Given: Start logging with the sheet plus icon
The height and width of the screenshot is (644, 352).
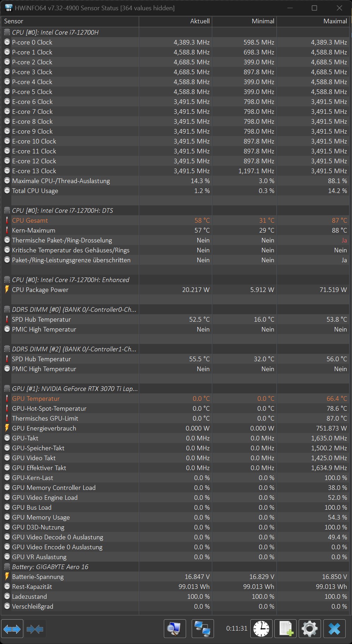Looking at the screenshot, I should [286, 629].
